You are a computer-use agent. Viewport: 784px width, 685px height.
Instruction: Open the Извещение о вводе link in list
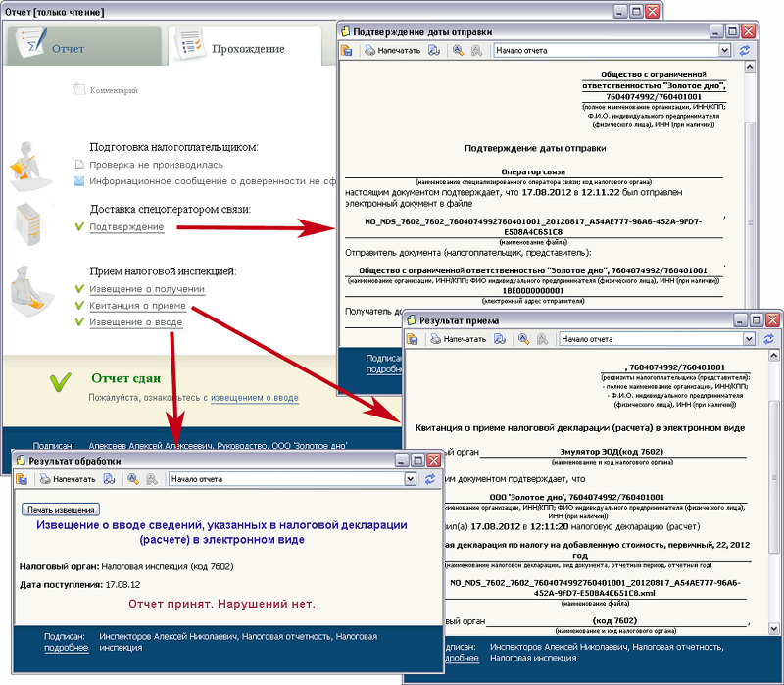[x=136, y=322]
